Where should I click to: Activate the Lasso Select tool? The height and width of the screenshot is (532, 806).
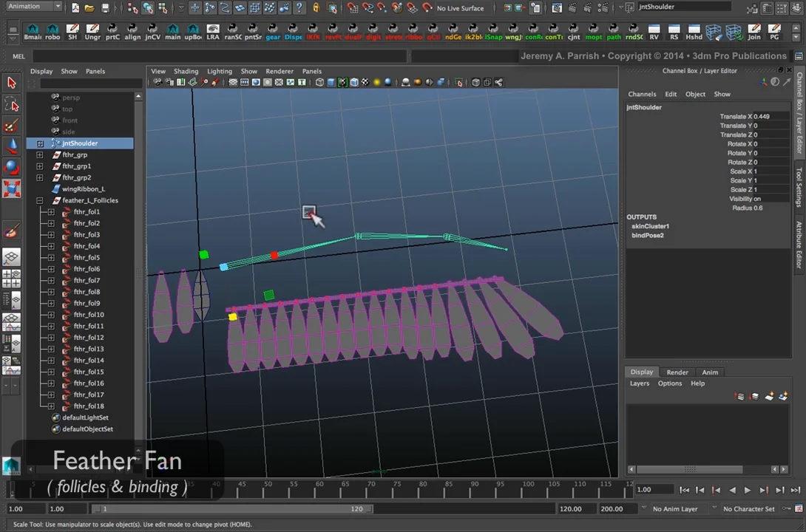pyautogui.click(x=11, y=104)
